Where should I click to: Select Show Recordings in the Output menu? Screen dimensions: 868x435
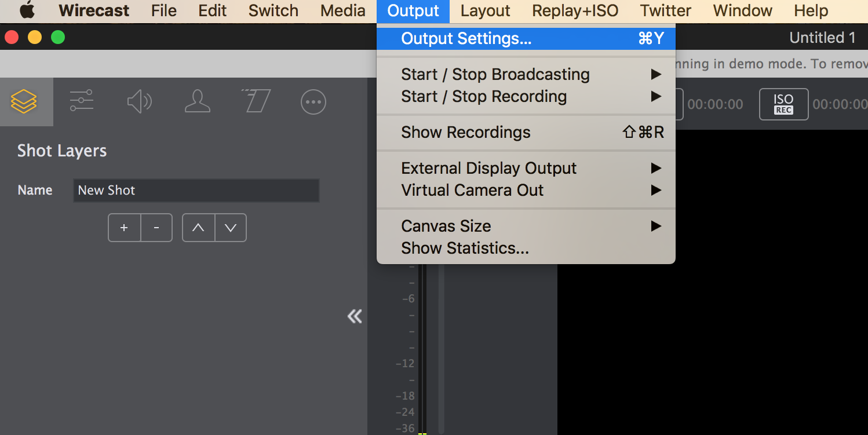(x=526, y=133)
